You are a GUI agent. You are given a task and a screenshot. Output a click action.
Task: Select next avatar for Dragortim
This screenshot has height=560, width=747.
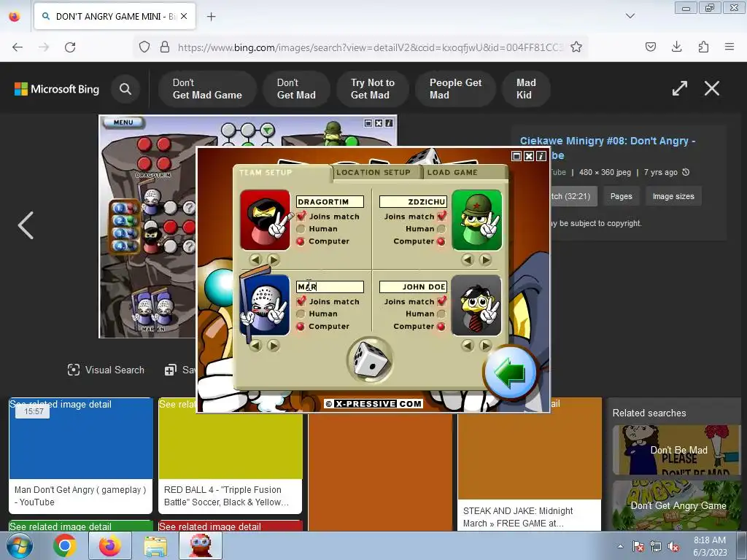(x=274, y=260)
